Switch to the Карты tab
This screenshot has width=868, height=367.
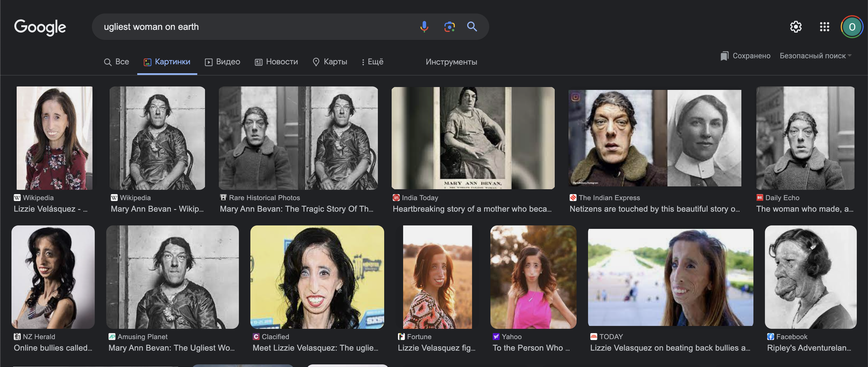tap(330, 62)
